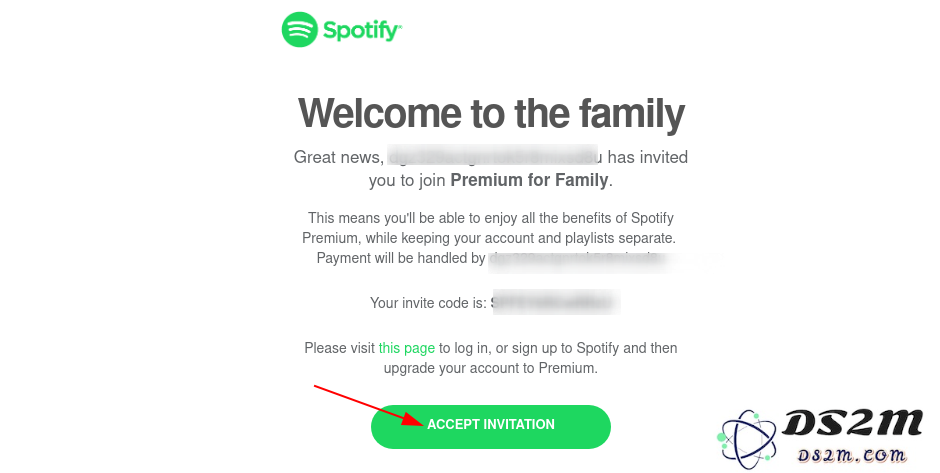Click the bold 'Premium for Family' text
The image size is (940, 473).
(529, 180)
